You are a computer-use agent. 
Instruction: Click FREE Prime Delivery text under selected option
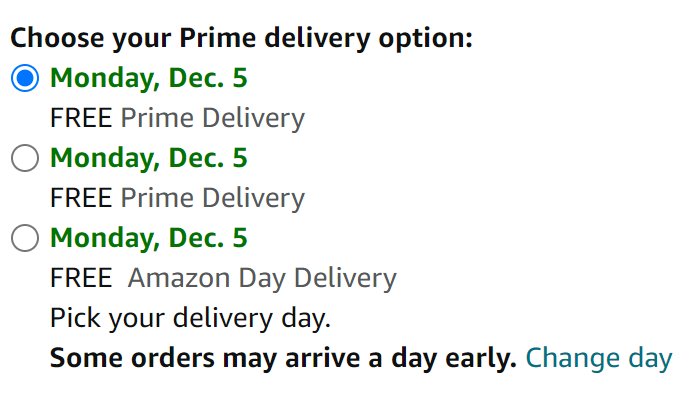[x=178, y=119]
